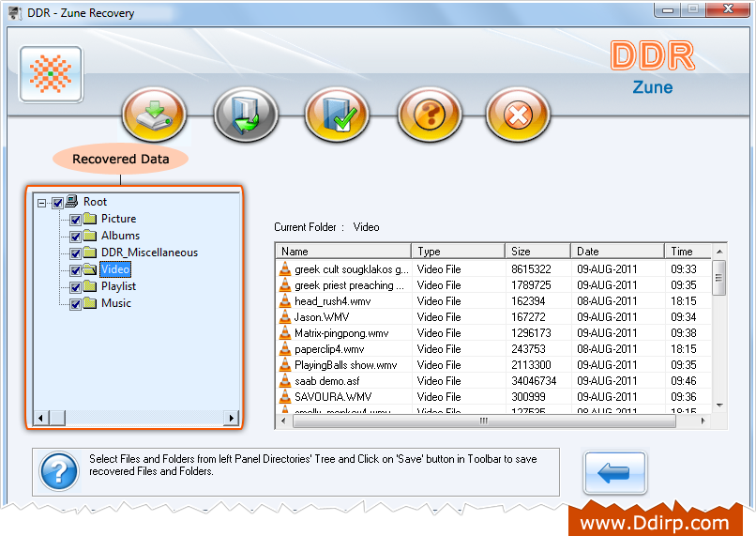Sort file list by Size column
Screen dimensions: 756x536
click(538, 252)
